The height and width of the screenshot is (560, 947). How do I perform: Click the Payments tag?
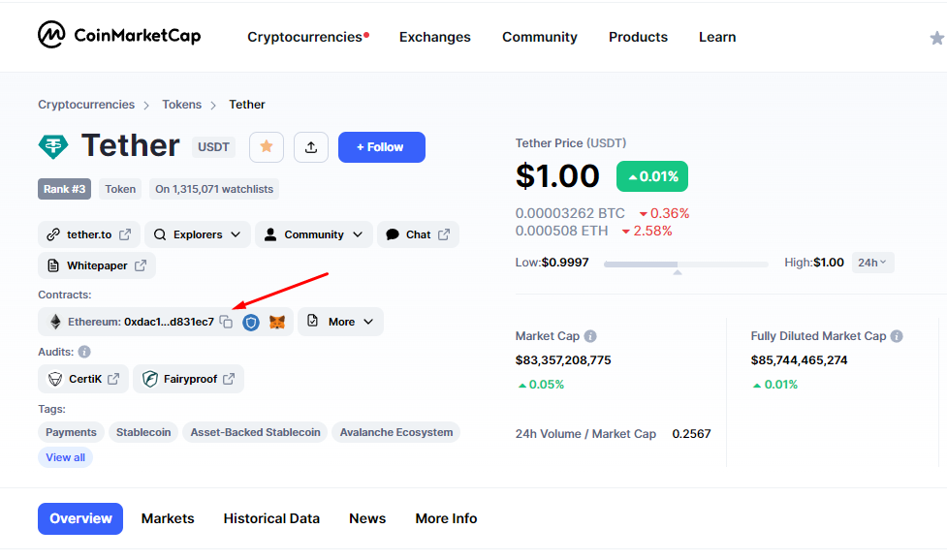72,432
